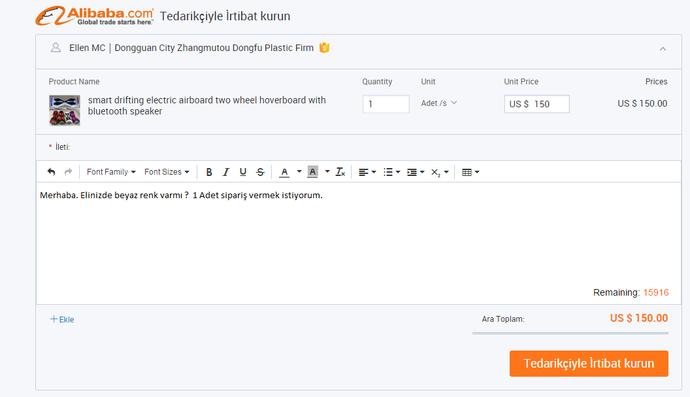Click the İleti label
Image resolution: width=690 pixels, height=397 pixels.
point(62,147)
